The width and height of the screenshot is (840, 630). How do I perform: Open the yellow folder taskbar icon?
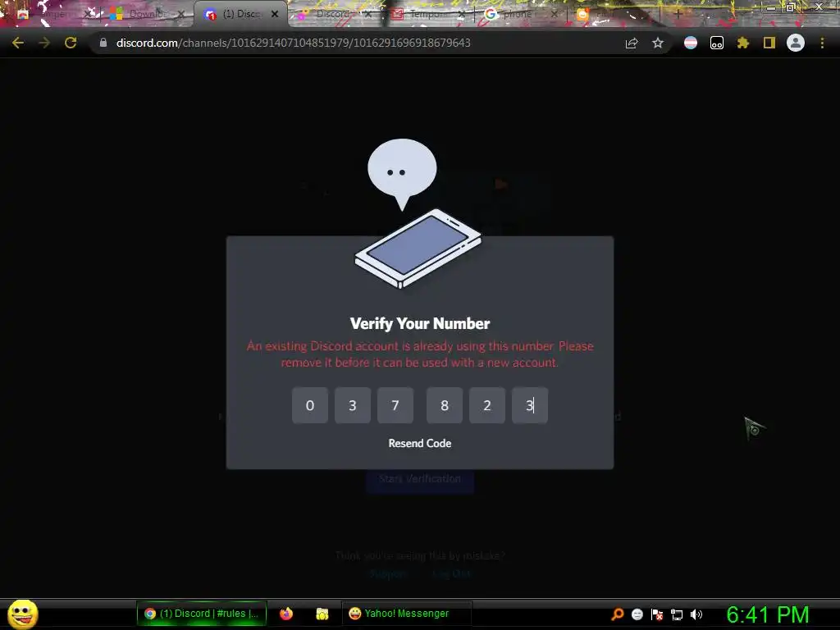[x=322, y=614]
